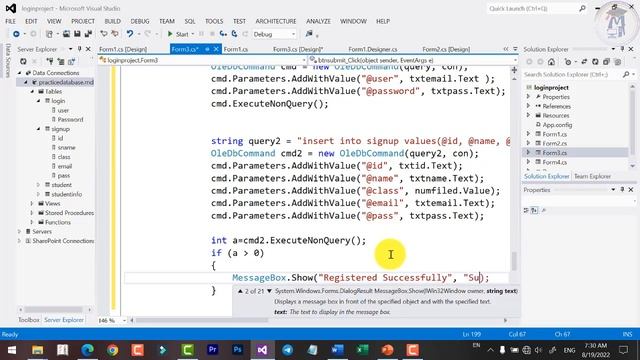This screenshot has height=360, width=640.
Task: Expand Properties node in Solution Explorer
Action: tap(529, 97)
